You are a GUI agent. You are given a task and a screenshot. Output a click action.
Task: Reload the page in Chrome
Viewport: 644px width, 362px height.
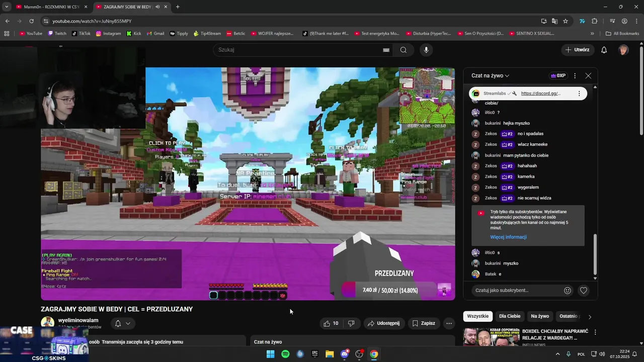[x=31, y=21]
